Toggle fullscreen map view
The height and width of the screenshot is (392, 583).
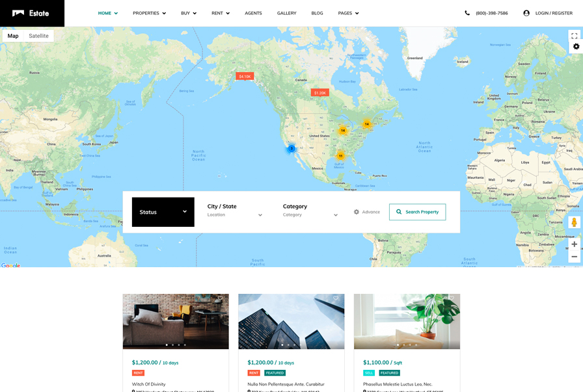pyautogui.click(x=574, y=36)
